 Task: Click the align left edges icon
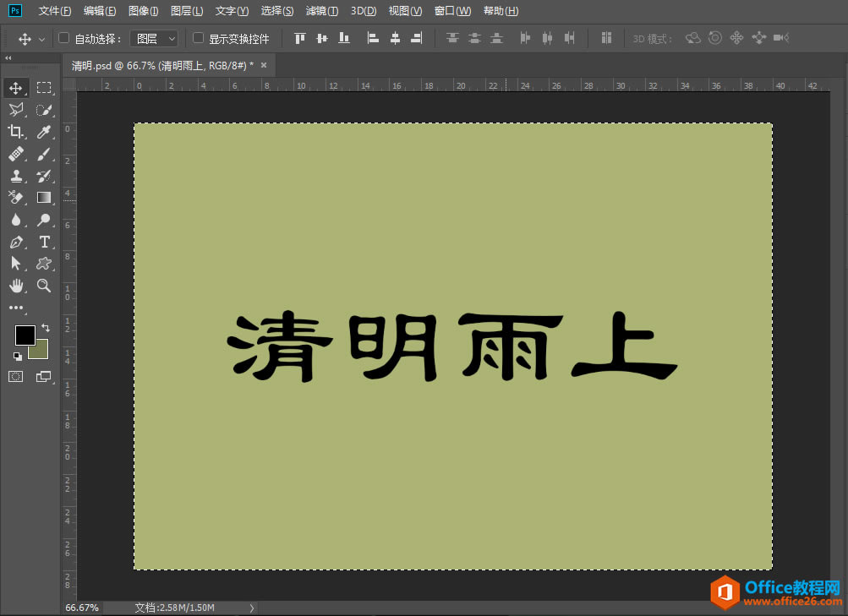coord(373,38)
